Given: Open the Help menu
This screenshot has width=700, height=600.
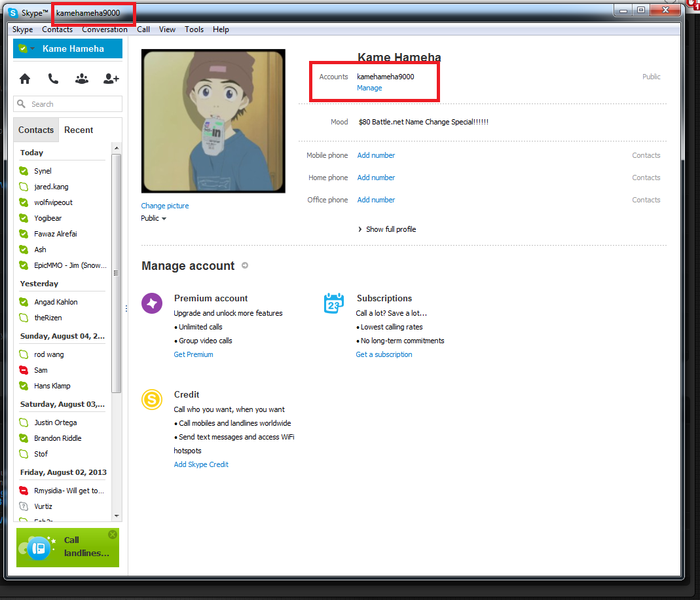Looking at the screenshot, I should [221, 29].
